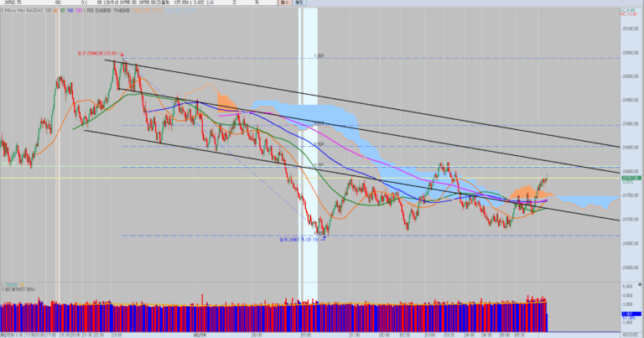Toggle the small box beside the volume label
The image size is (644, 338).
2,284
